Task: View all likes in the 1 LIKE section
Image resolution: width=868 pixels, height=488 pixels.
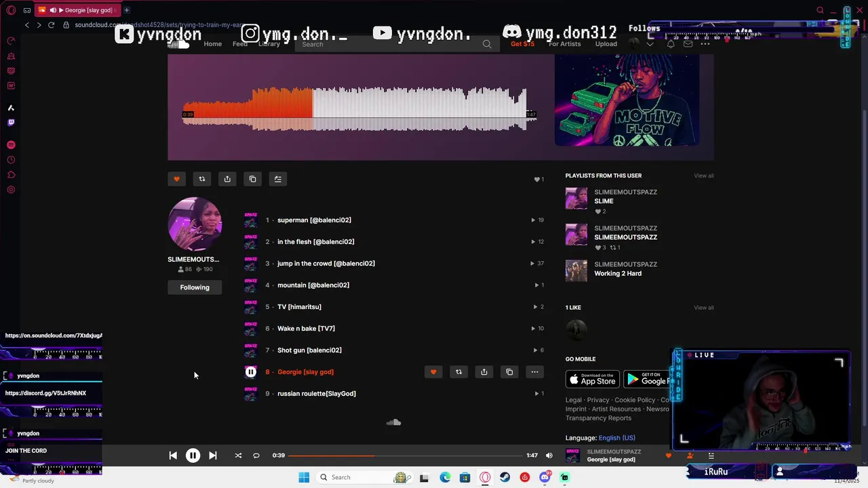Action: (704, 308)
